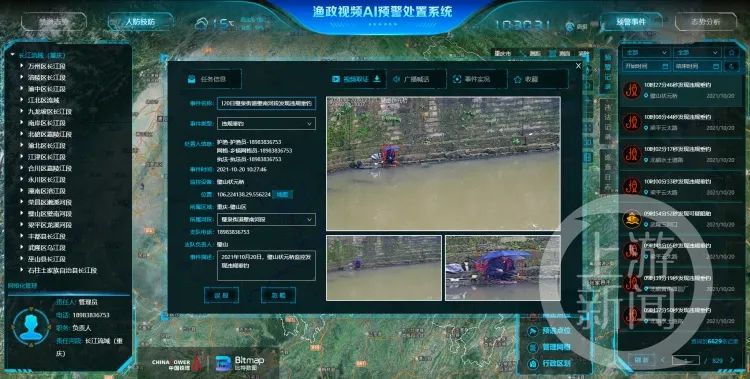750x379 pixels.
Task: Open the blue umbrella close-up thumbnail
Action: 503,268
